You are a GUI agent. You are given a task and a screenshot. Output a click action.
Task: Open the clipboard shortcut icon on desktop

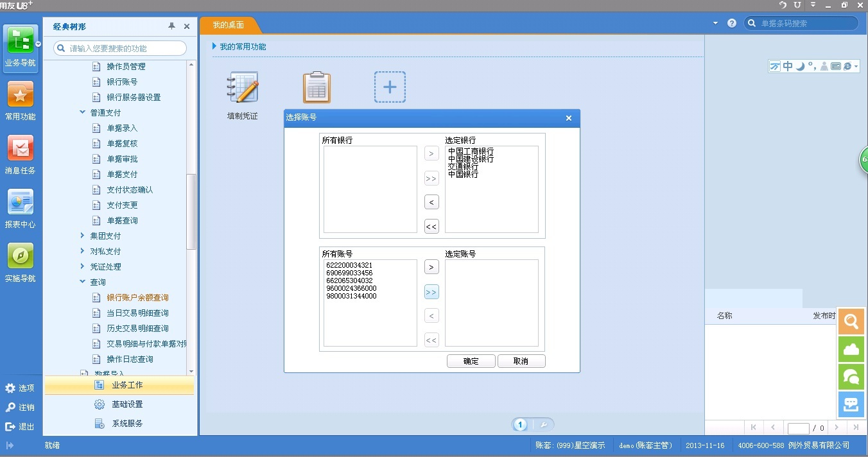coord(317,87)
